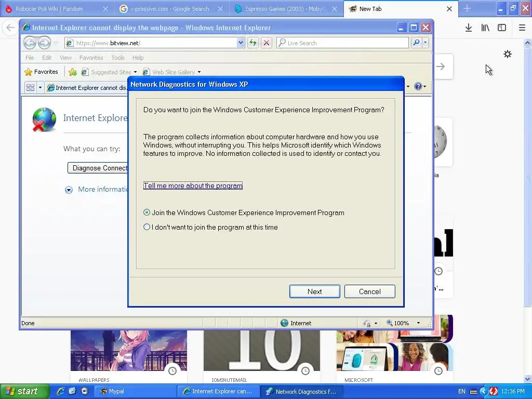The height and width of the screenshot is (399, 532).
Task: Click the Internet Explorer quick launch icon
Action: 61,391
